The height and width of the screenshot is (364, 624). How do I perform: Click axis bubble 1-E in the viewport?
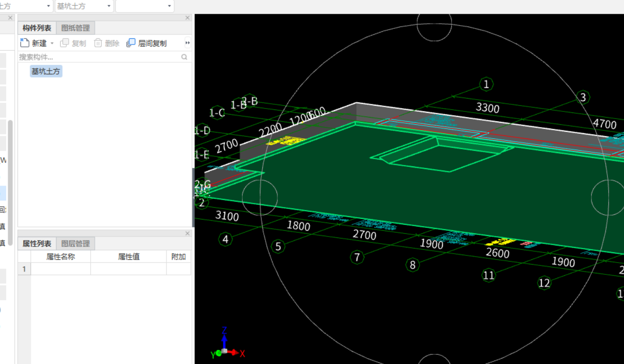tap(202, 155)
